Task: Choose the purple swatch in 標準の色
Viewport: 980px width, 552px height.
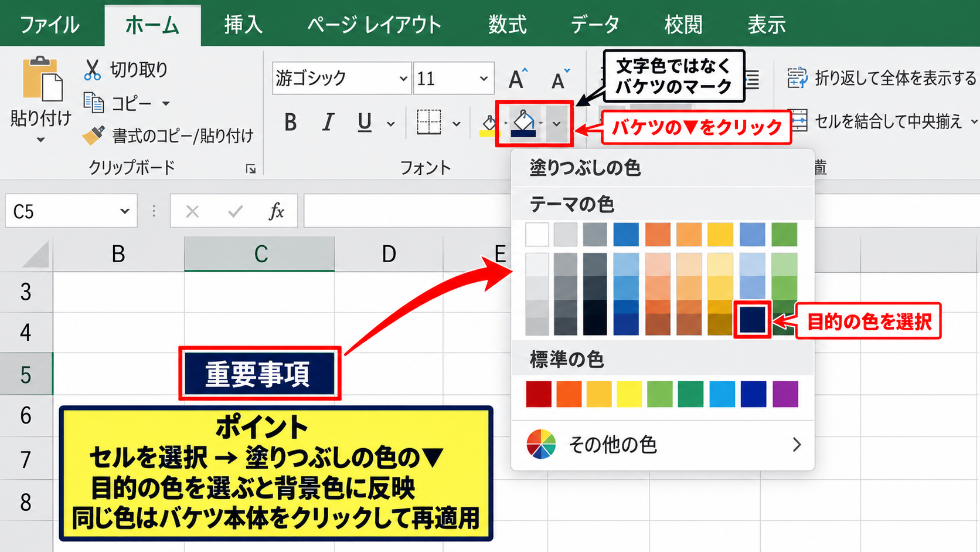Action: (x=785, y=394)
